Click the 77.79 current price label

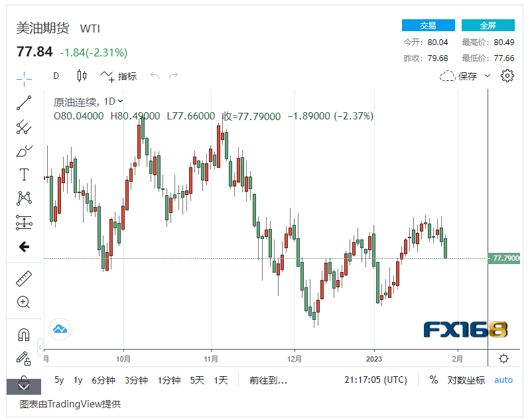(x=505, y=258)
